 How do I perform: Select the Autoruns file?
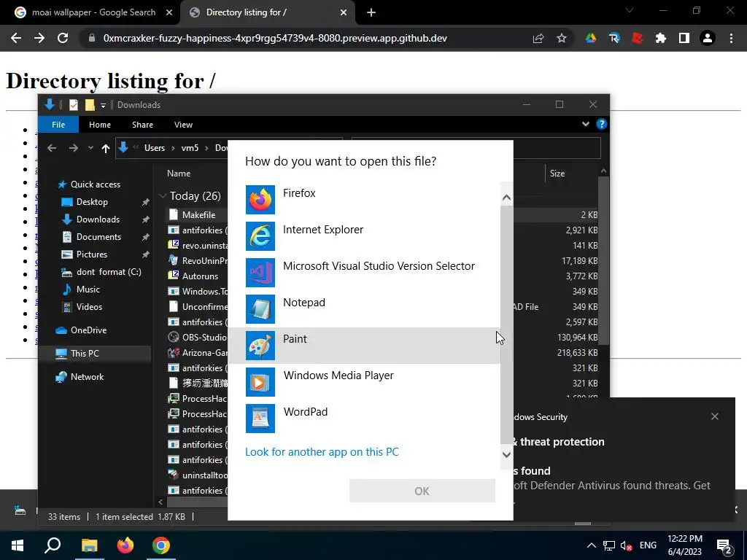coord(200,276)
